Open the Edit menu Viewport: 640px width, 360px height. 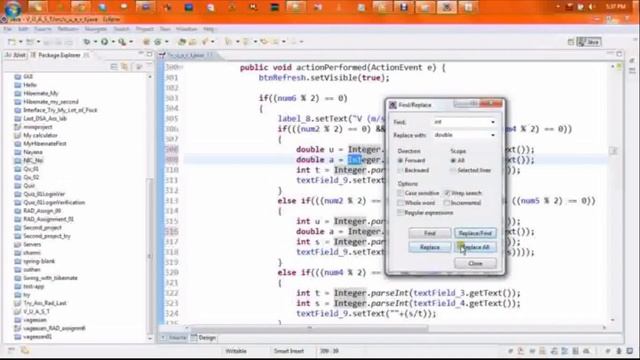(x=23, y=29)
